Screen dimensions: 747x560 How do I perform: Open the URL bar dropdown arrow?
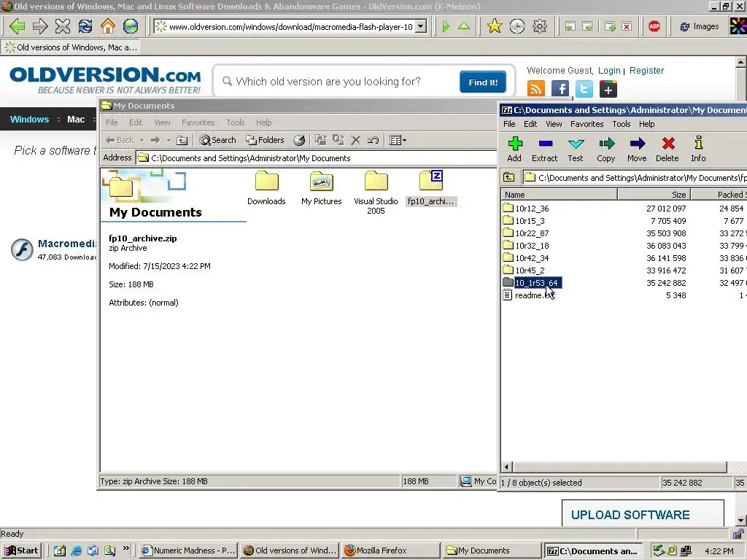[x=421, y=27]
